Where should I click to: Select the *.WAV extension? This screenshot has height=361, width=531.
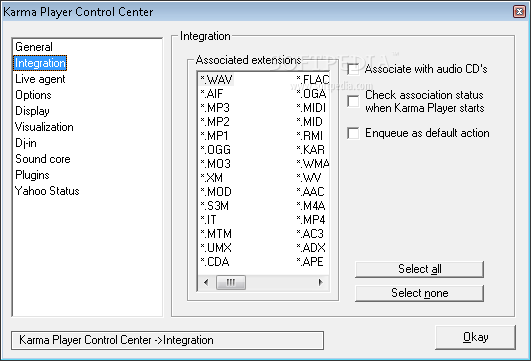tap(216, 80)
